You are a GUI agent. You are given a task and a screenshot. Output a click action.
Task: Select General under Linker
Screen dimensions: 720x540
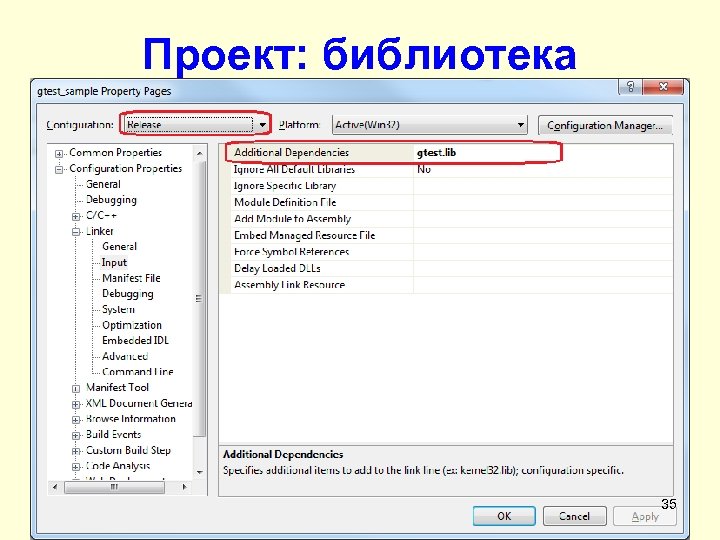pos(119,247)
